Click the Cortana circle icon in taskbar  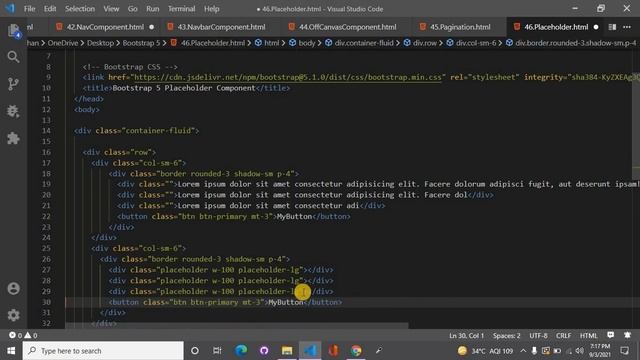pos(195,351)
